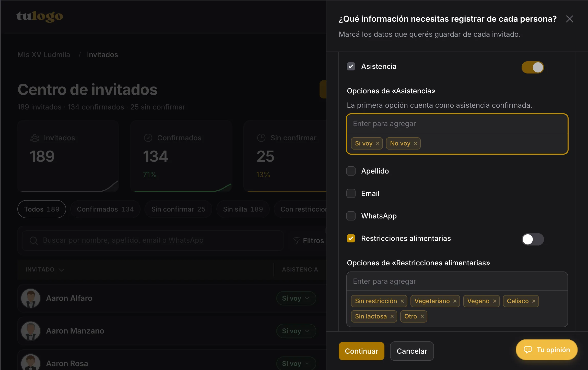The width and height of the screenshot is (588, 370).
Task: Click the Sin confirmar clock icon
Action: click(x=261, y=138)
